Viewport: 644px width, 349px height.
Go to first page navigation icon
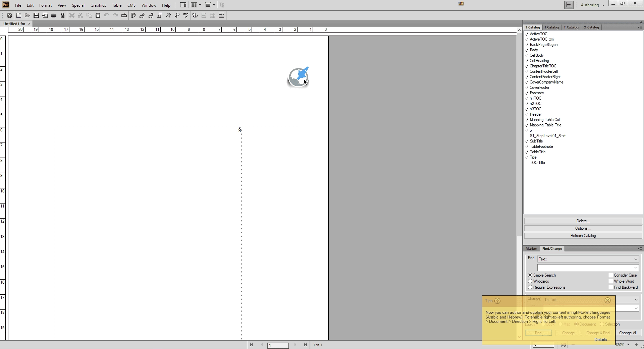(252, 345)
